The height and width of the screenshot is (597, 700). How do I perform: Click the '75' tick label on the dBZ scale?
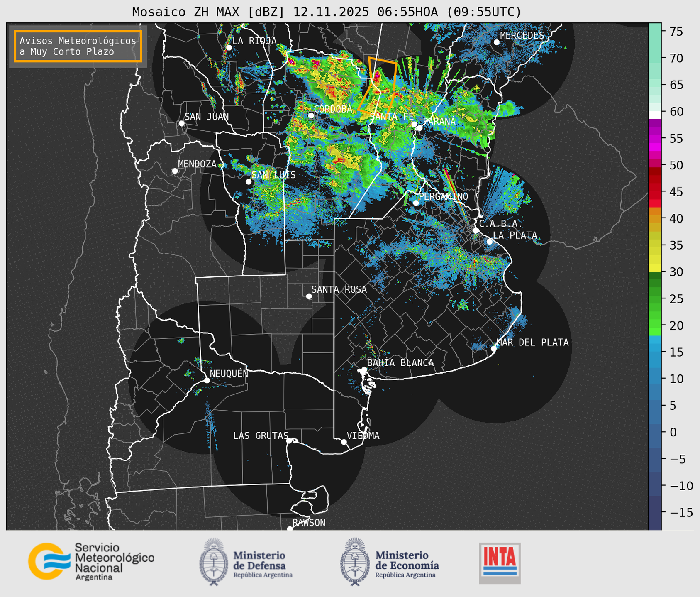click(676, 32)
